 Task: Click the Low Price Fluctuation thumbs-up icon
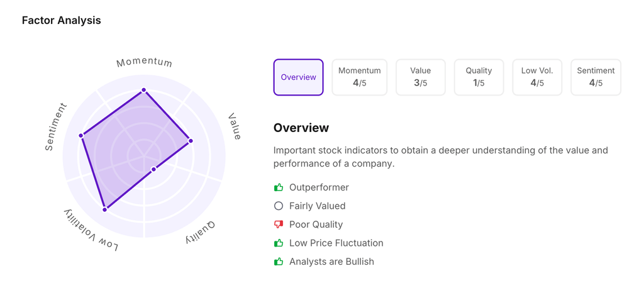click(279, 243)
